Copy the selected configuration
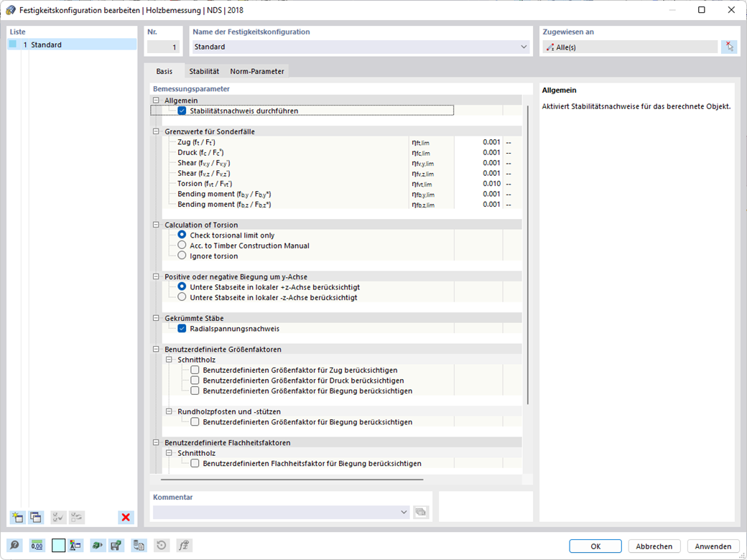747x560 pixels. [x=34, y=517]
